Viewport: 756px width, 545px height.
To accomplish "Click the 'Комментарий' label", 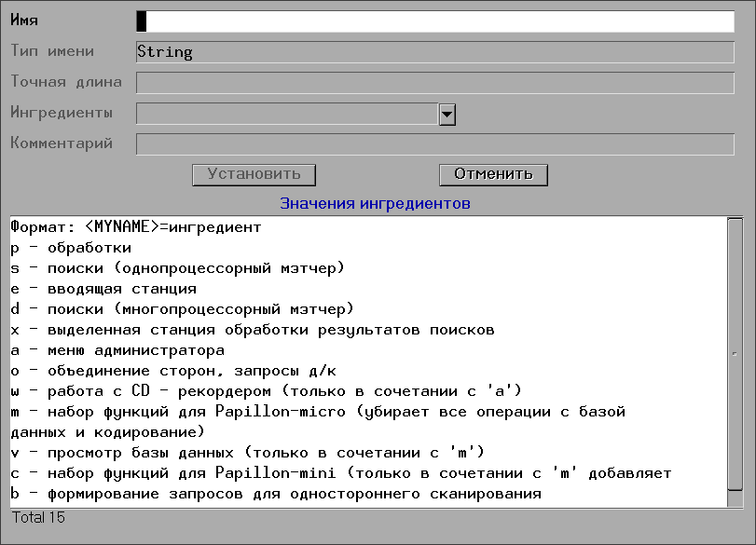I will click(x=62, y=143).
